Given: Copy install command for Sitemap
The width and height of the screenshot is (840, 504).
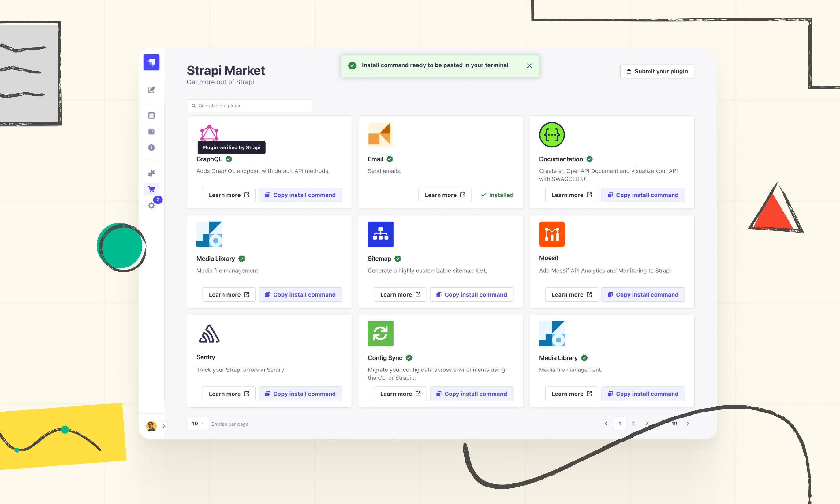Looking at the screenshot, I should click(x=472, y=294).
